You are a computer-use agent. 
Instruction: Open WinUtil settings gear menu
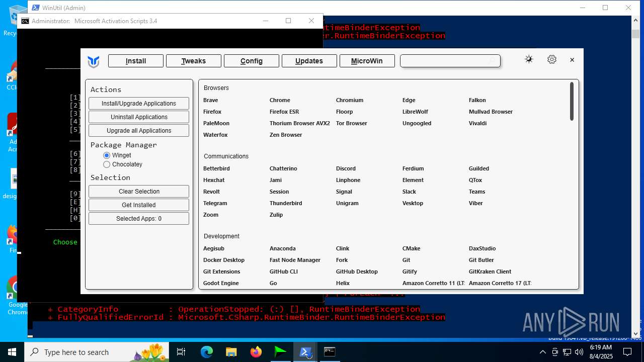click(x=552, y=59)
